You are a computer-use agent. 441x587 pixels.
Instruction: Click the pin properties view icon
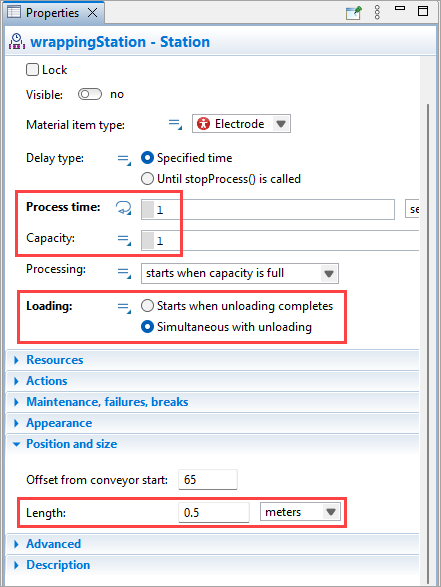click(x=353, y=13)
